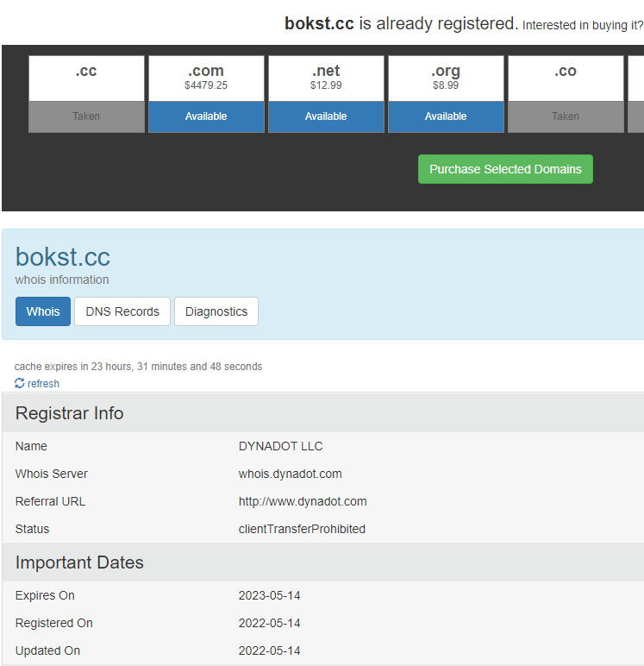This screenshot has width=644, height=666.
Task: Follow the 'Interested in buying it?' link
Action: click(x=582, y=25)
